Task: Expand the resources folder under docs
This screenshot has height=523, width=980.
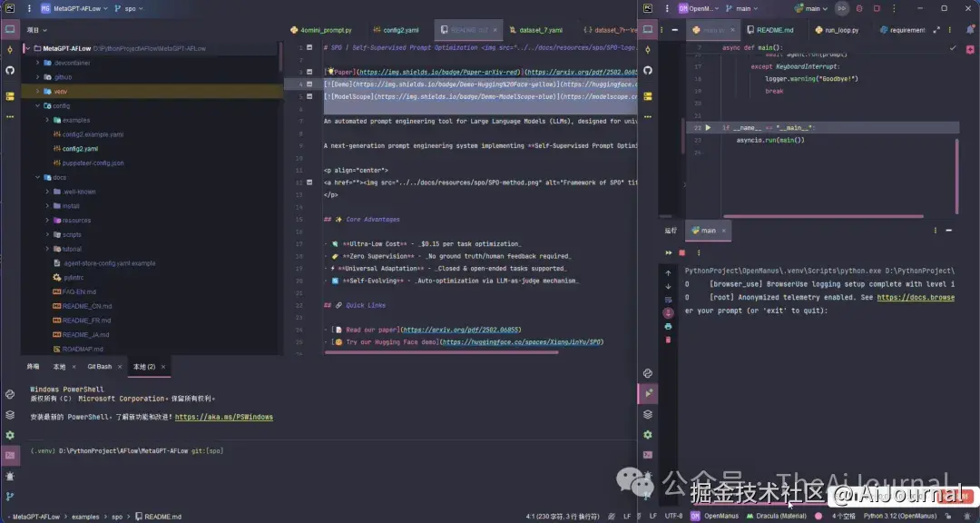Action: [47, 221]
